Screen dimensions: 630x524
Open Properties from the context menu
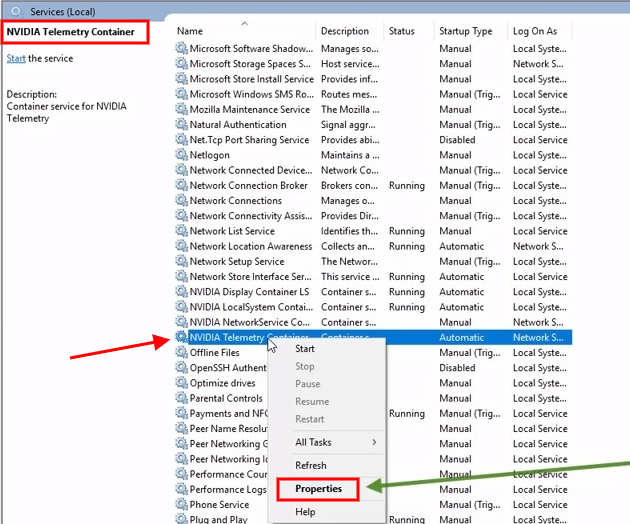coord(319,489)
